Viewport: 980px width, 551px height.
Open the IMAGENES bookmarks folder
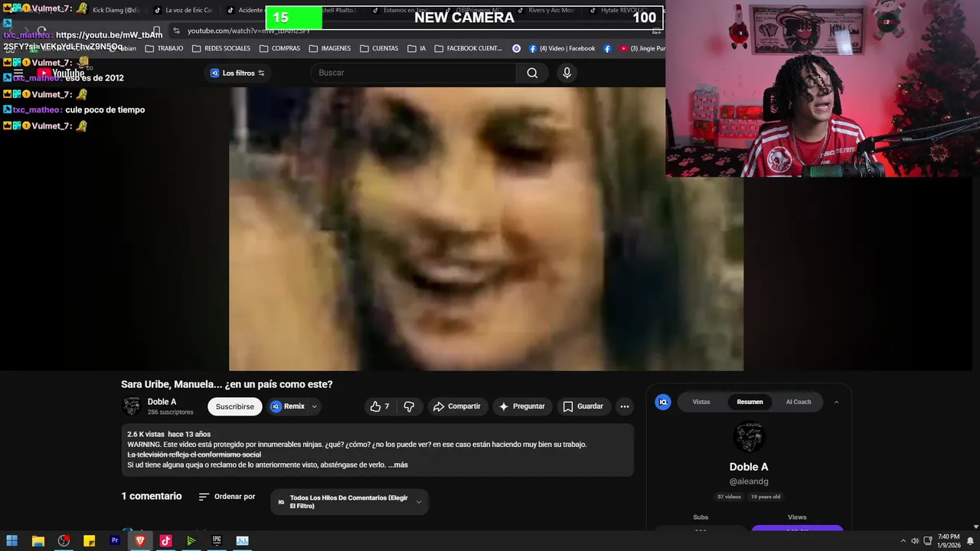[330, 48]
